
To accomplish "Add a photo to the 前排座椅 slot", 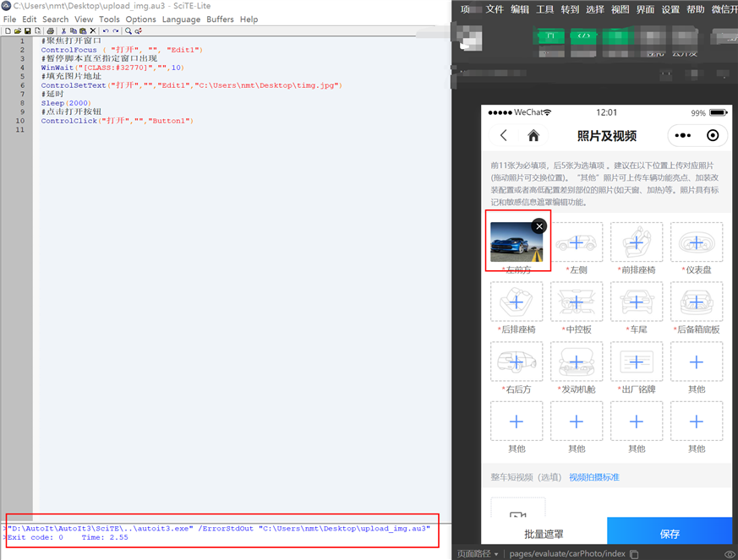I will 637,242.
